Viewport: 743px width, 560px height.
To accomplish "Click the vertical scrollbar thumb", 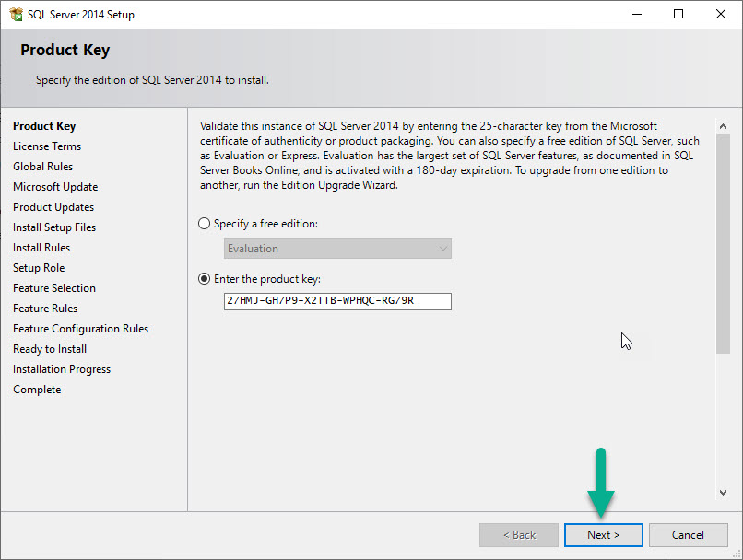I will pos(723,243).
